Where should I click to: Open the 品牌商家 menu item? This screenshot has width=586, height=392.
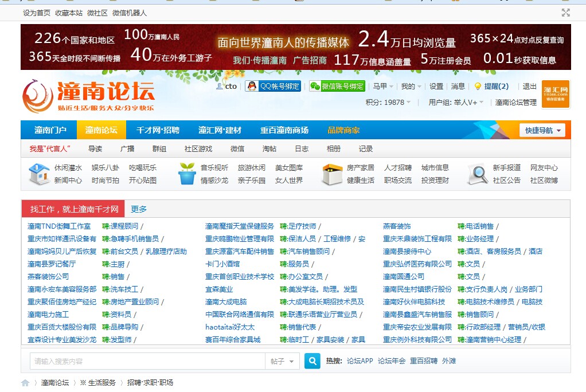pos(345,130)
